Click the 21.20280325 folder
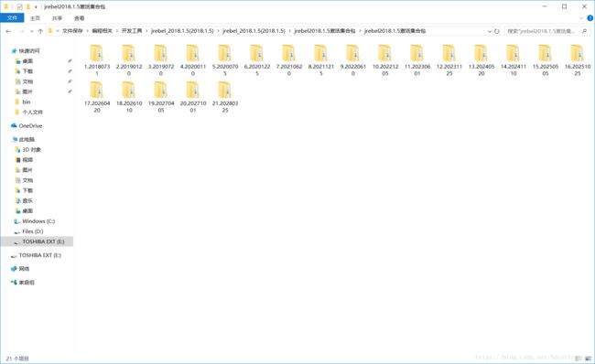The image size is (595, 364). point(224,97)
